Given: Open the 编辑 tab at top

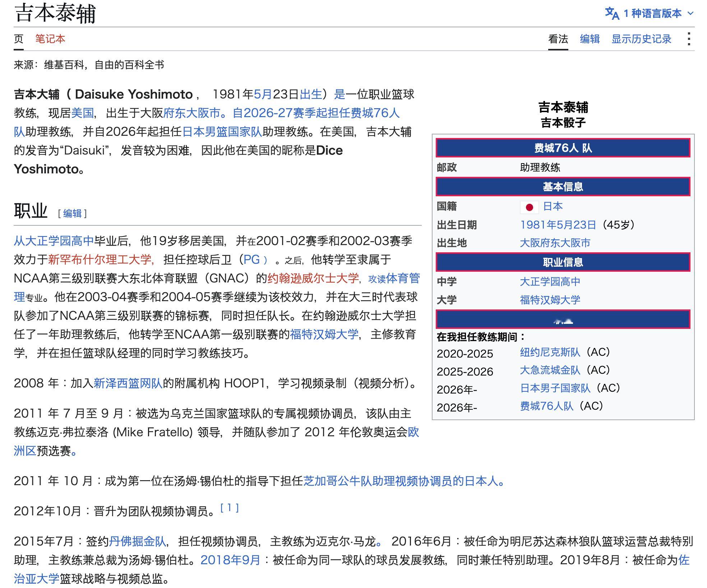Looking at the screenshot, I should 590,39.
